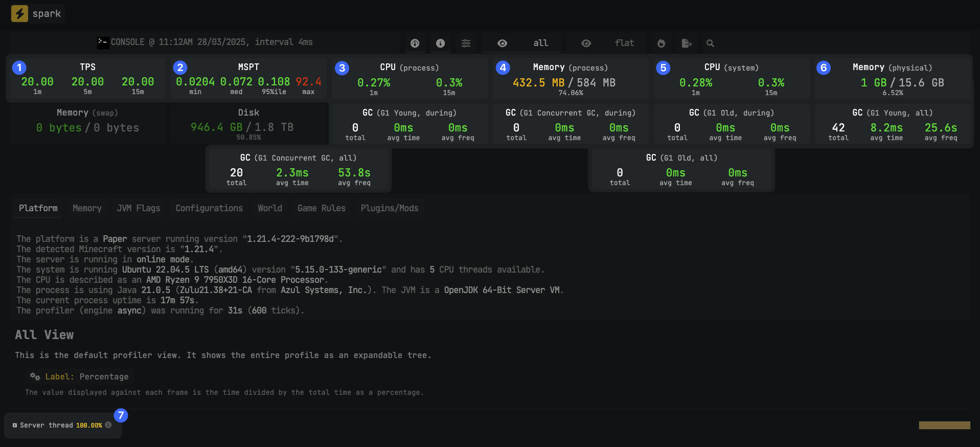Image resolution: width=980 pixels, height=447 pixels.
Task: Click the Memory (physical) 1 GB value
Action: click(x=874, y=82)
